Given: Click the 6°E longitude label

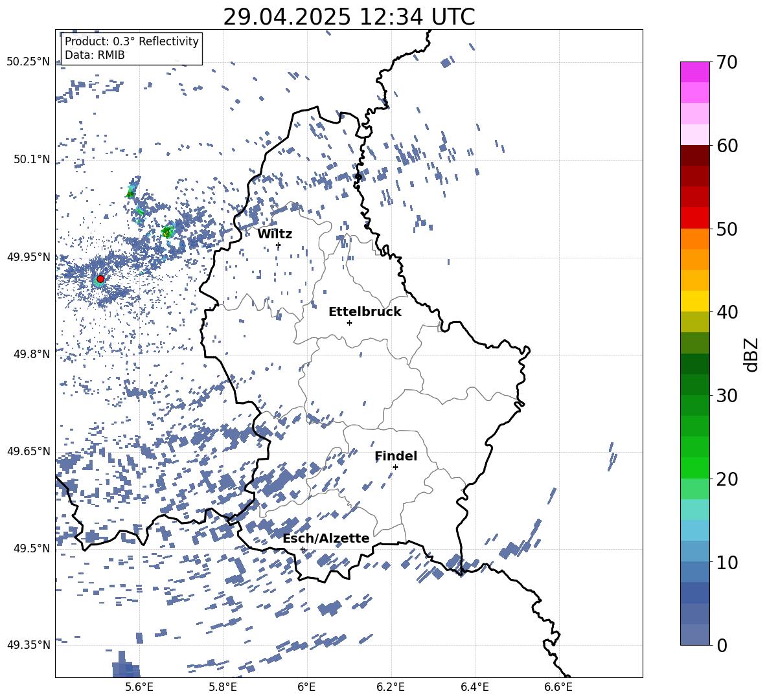Looking at the screenshot, I should tap(306, 687).
